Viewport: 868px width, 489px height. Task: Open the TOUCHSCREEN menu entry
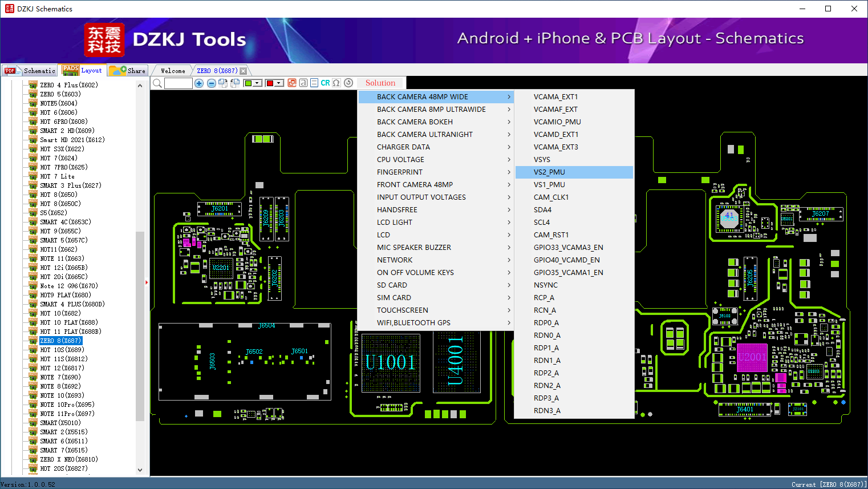point(436,310)
